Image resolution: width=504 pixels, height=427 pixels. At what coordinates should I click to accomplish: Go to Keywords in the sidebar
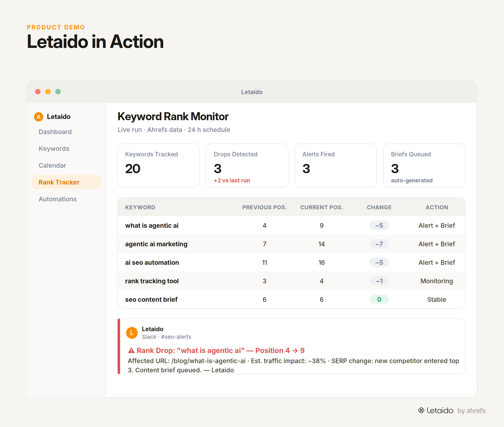[x=54, y=148]
